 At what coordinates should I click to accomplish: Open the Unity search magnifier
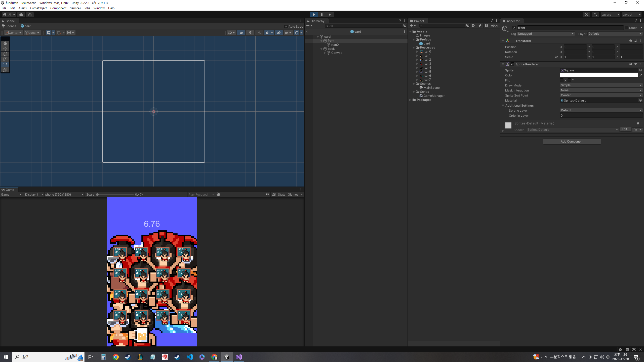click(x=595, y=15)
